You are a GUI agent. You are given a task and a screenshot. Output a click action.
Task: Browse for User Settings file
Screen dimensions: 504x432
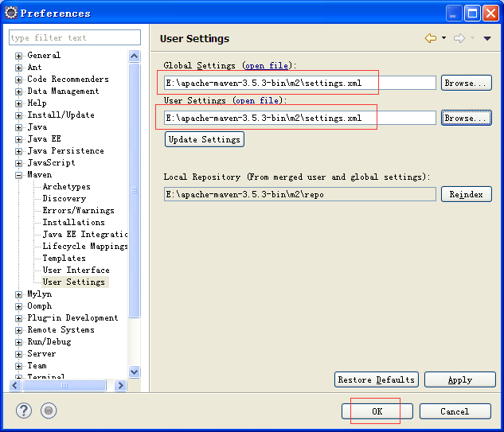[x=467, y=118]
